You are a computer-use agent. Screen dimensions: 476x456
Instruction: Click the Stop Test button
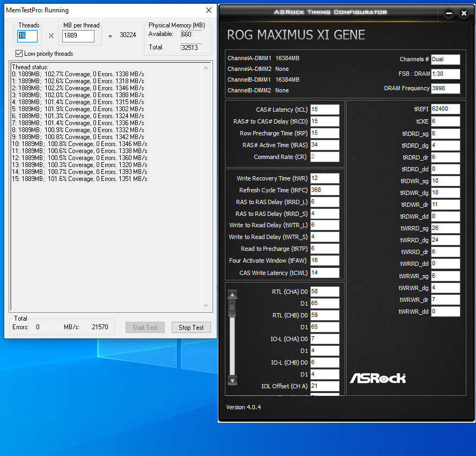[x=191, y=328]
